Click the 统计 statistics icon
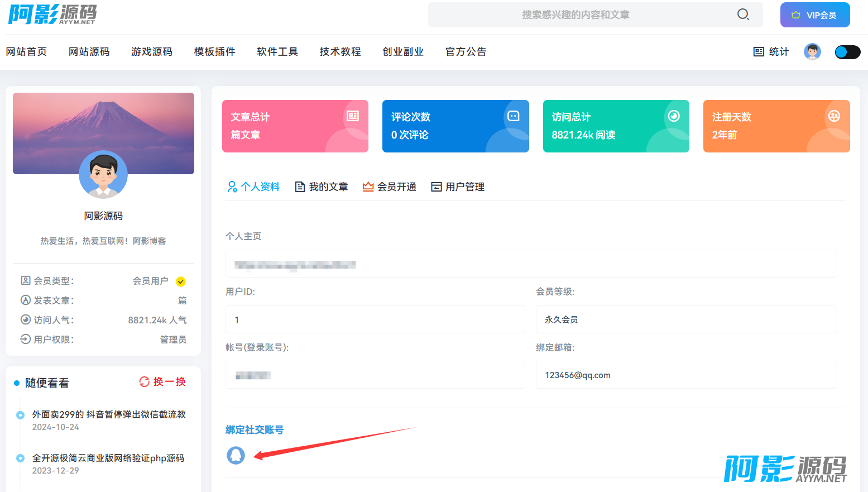Image resolution: width=868 pixels, height=492 pixels. (759, 52)
